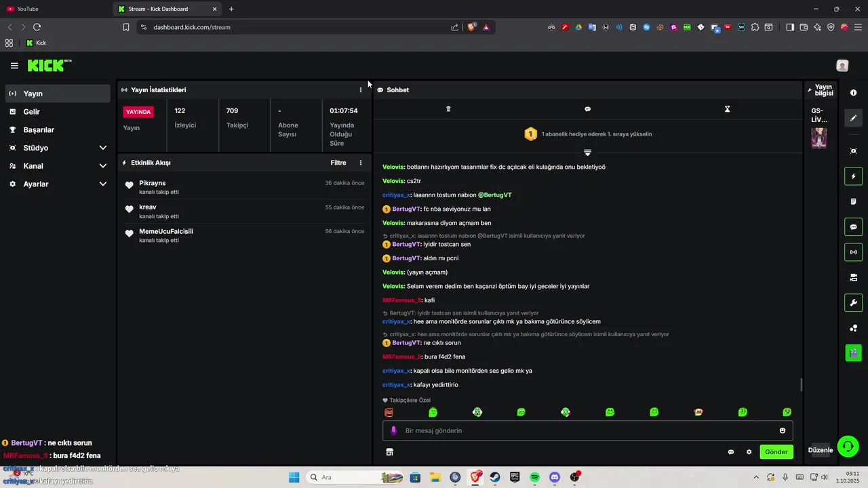The image size is (868, 488).
Task: Click the Düzenle button
Action: pos(821,450)
